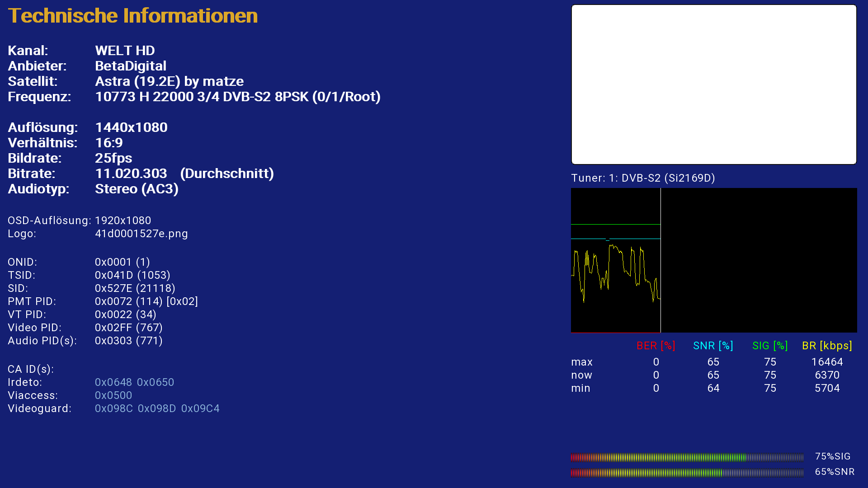This screenshot has height=488, width=868.
Task: Click the average bitrate value 11.020.303
Action: pyautogui.click(x=131, y=174)
